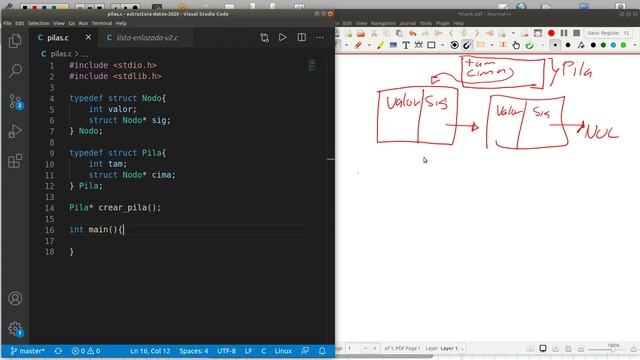This screenshot has width=640, height=360.
Task: Open Source Control view in activity bar
Action: (16, 101)
